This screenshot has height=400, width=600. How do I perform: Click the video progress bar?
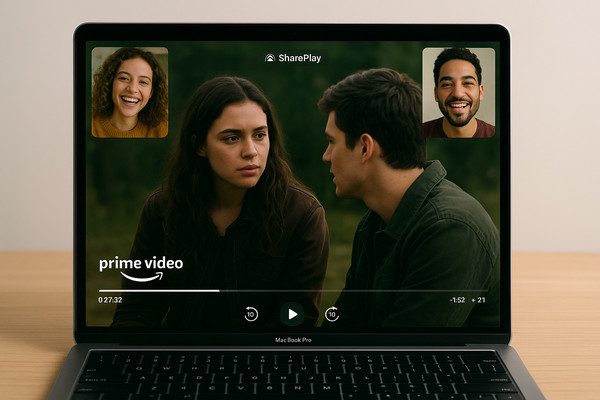pyautogui.click(x=293, y=291)
